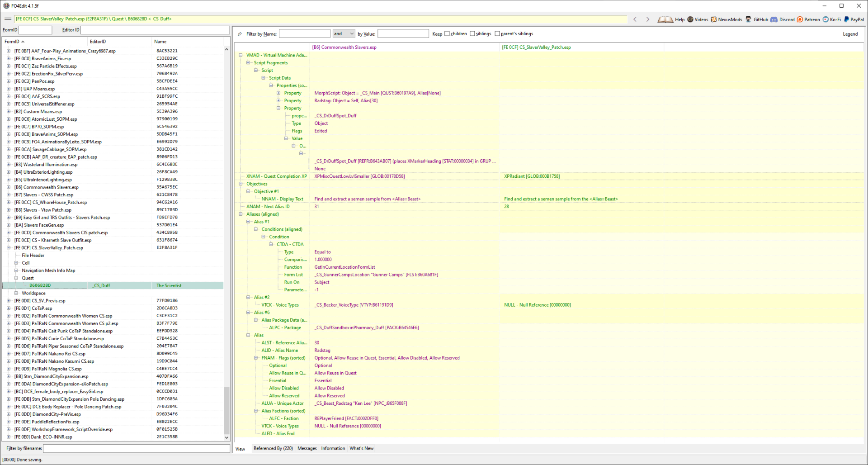Collapse the Objectives section in record view
The image size is (868, 465).
pos(241,184)
